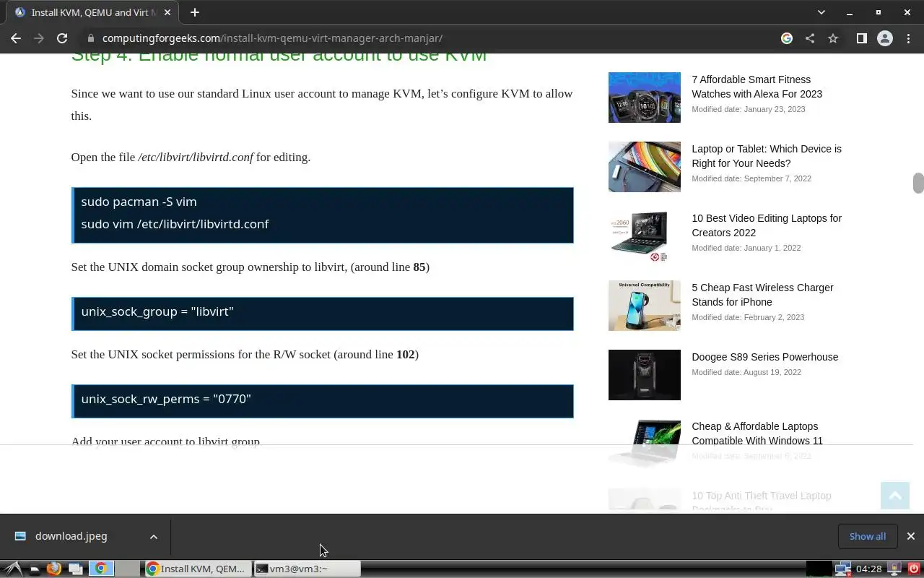Screen dimensions: 924x578
Task: Click the show desktop windows icon
Action: pyautogui.click(x=75, y=569)
